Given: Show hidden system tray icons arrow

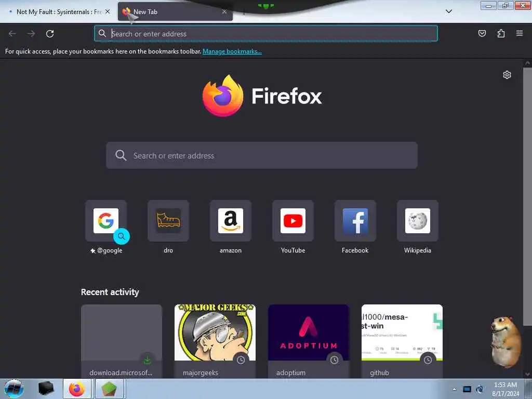Looking at the screenshot, I should point(454,389).
